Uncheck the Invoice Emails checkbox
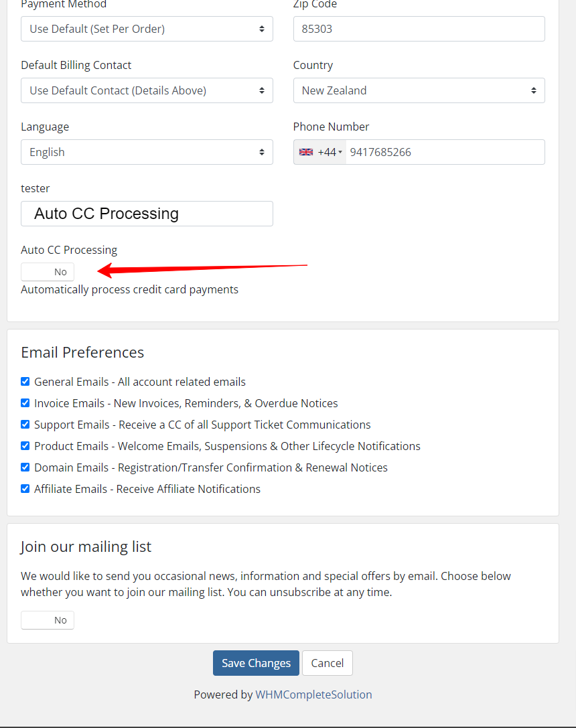 click(x=25, y=403)
